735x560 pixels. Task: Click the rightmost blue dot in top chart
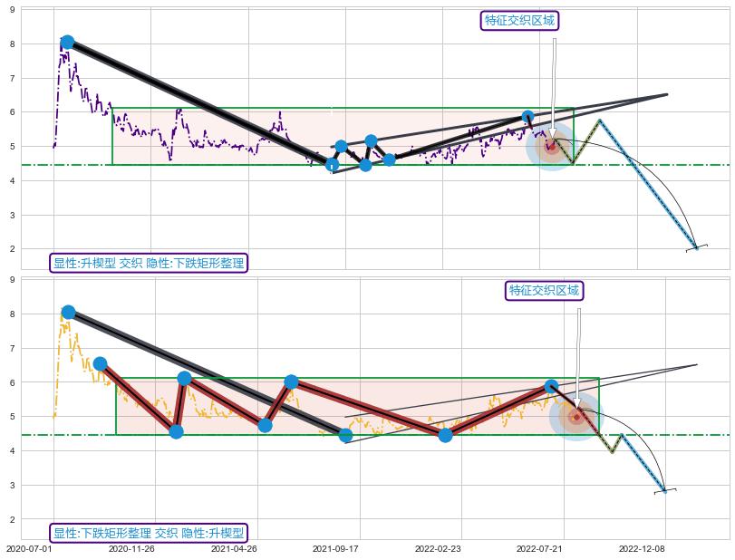point(527,117)
